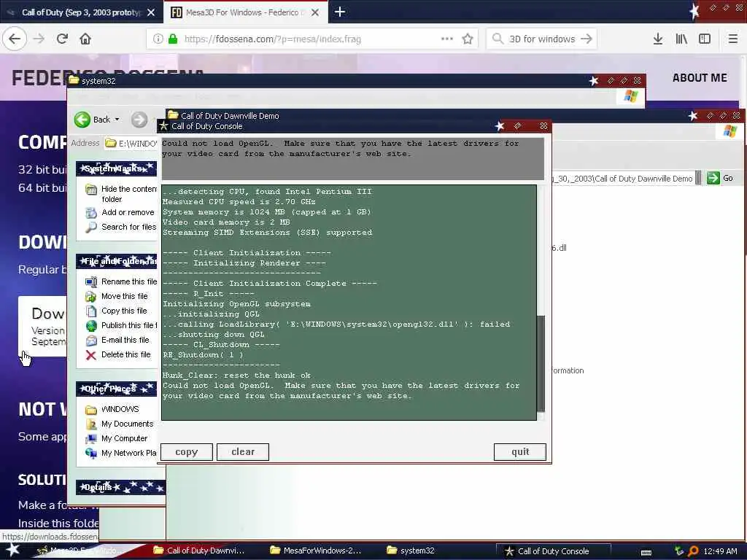Toggle the Firefox sidebar icon
The height and width of the screenshot is (560, 747).
(705, 39)
